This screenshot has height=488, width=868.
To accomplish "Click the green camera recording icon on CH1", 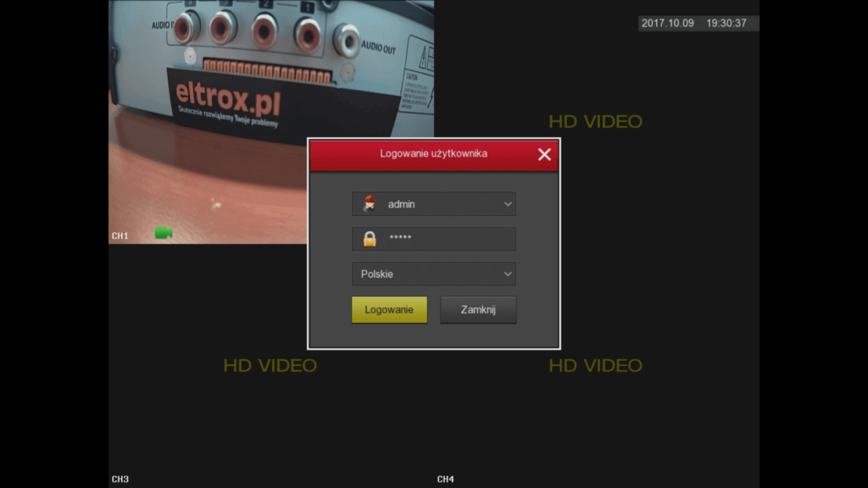I will coord(164,234).
